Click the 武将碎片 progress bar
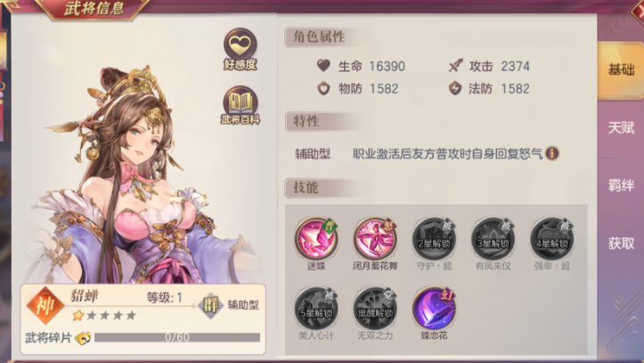Image resolution: width=644 pixels, height=363 pixels. point(177,337)
